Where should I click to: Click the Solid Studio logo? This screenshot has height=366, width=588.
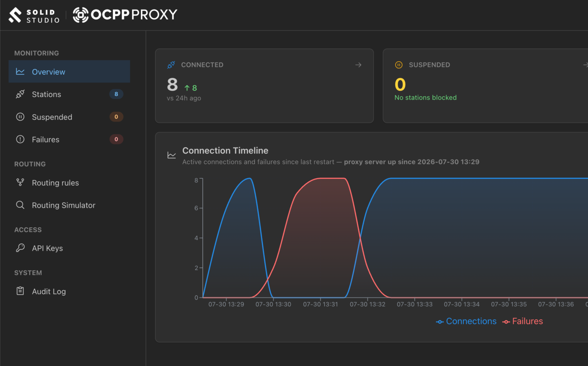(34, 15)
